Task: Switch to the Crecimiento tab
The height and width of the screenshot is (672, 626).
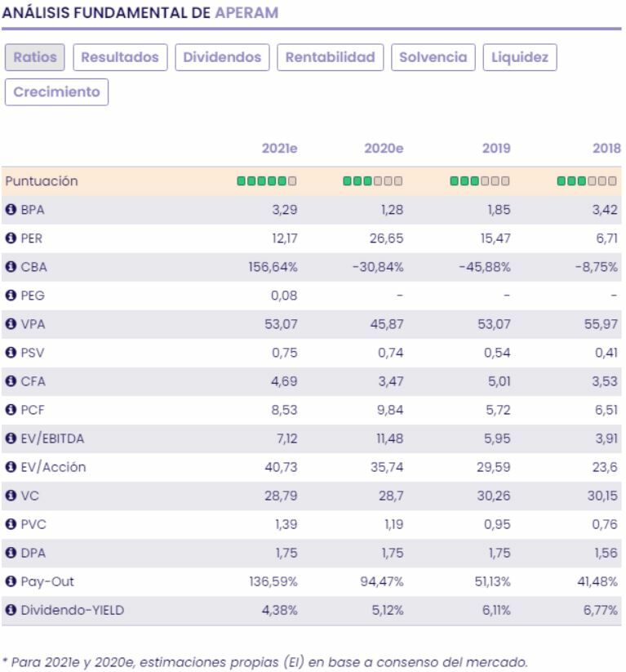Action: click(56, 91)
